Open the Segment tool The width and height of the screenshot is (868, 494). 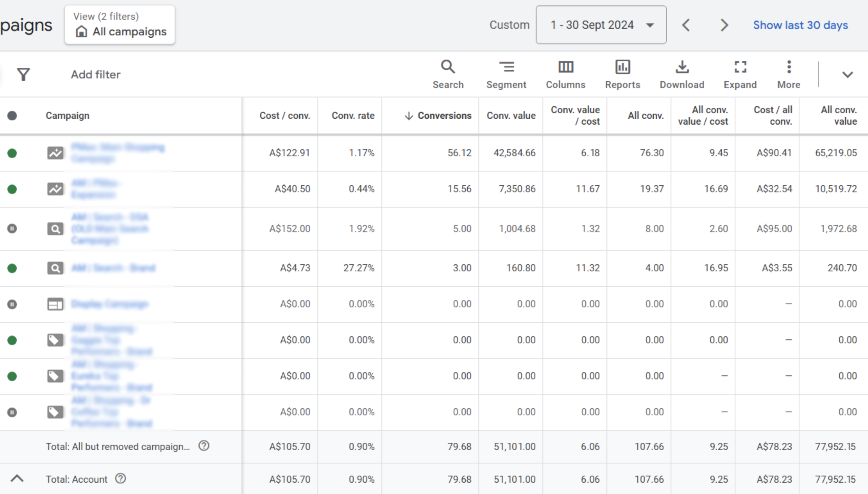click(506, 75)
